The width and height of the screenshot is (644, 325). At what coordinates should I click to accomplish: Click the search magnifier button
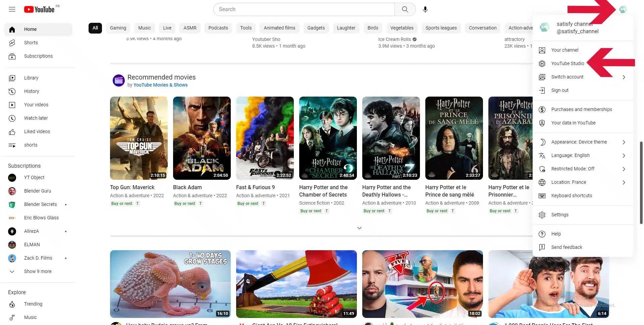pyautogui.click(x=405, y=9)
